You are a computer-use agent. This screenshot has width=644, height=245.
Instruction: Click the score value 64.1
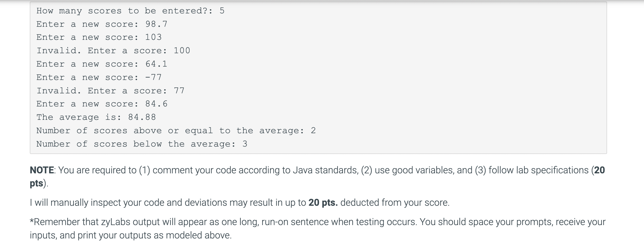click(x=156, y=64)
